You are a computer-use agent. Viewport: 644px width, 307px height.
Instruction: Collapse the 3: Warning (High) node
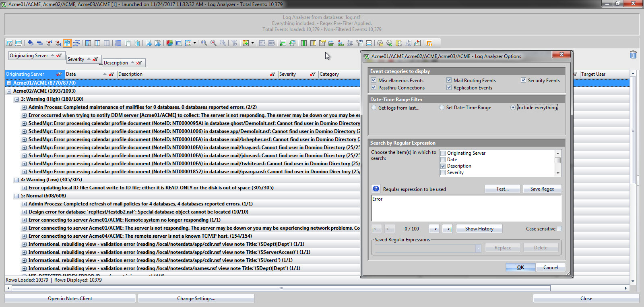coord(17,99)
